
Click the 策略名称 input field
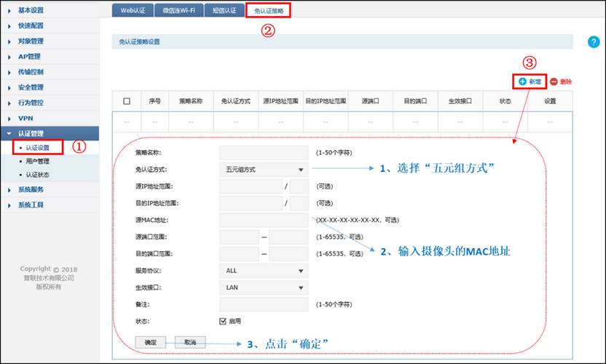[x=264, y=153]
